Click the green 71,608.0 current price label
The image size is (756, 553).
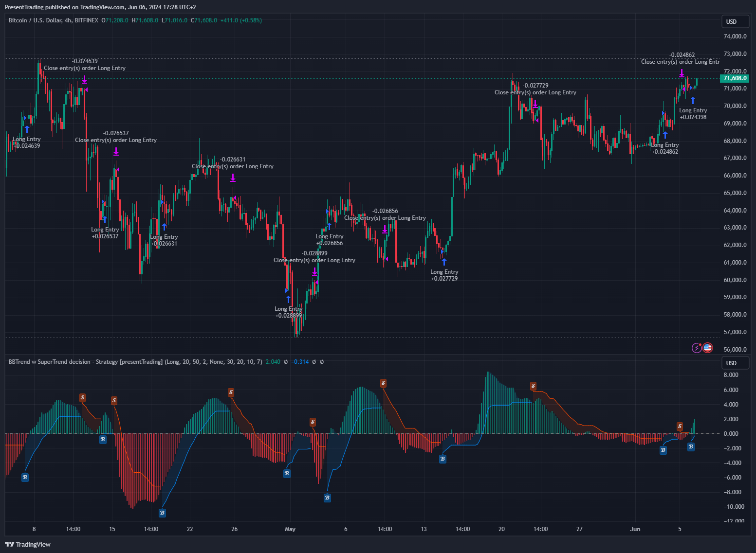(x=734, y=78)
